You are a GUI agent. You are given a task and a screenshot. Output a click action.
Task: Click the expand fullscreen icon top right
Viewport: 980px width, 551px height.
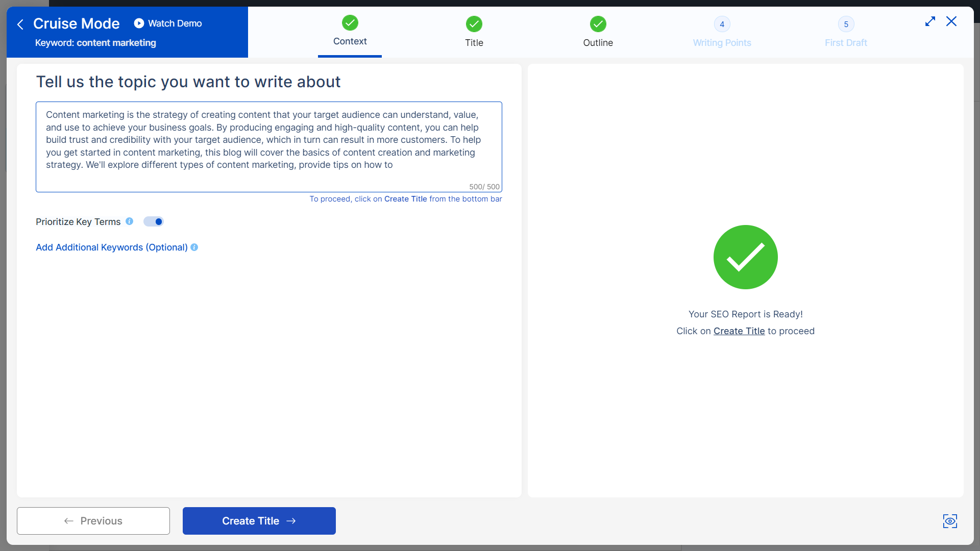930,21
